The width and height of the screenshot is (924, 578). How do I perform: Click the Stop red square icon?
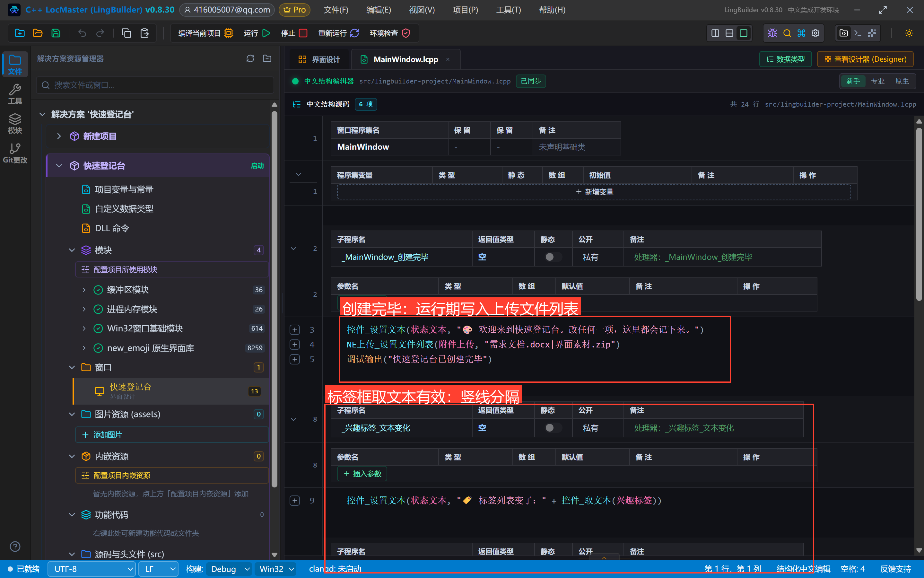point(303,33)
